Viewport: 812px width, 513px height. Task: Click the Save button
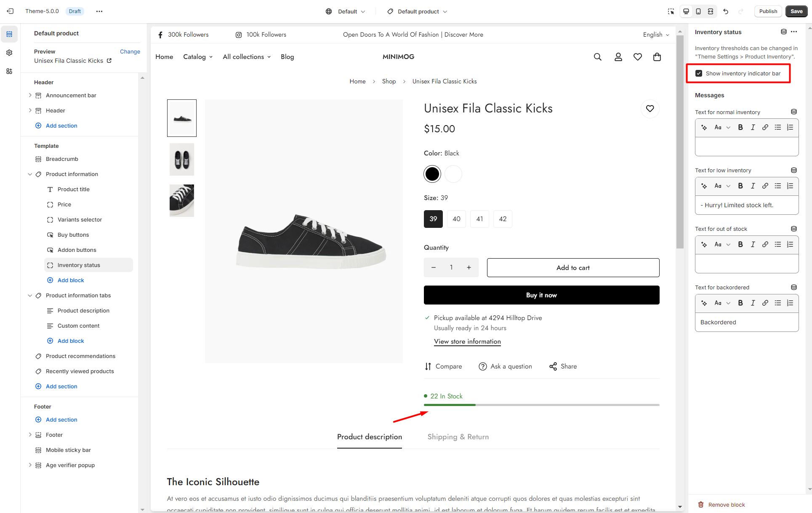(x=796, y=11)
